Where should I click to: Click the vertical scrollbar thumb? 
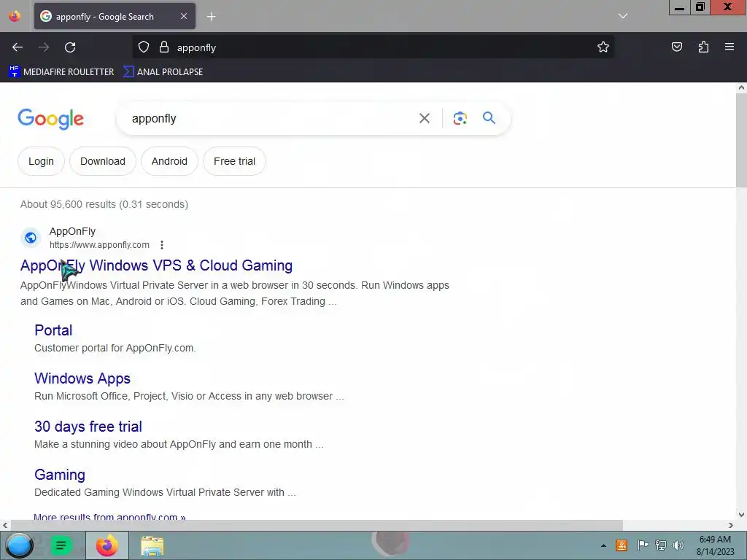coord(741,140)
